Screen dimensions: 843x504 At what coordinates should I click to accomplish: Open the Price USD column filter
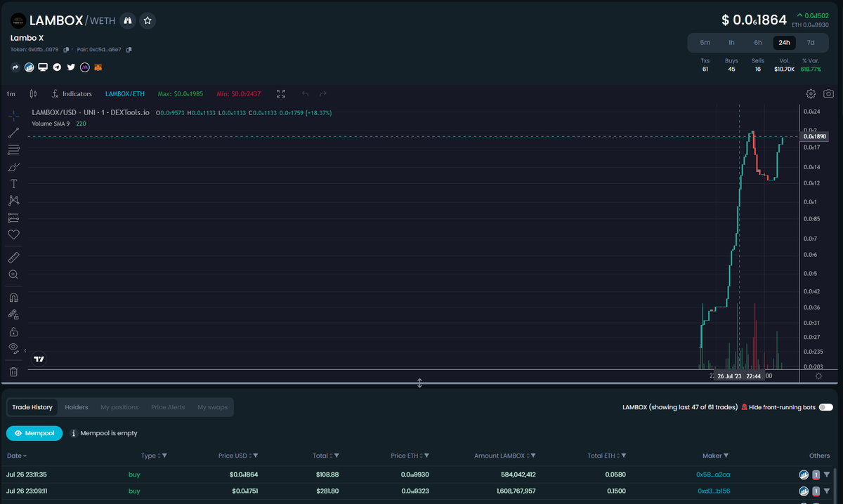click(255, 456)
